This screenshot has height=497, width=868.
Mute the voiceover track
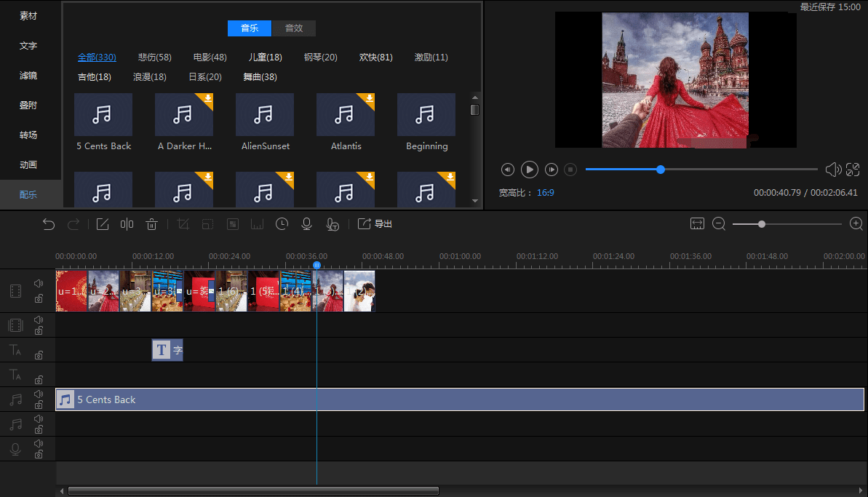[x=38, y=444]
